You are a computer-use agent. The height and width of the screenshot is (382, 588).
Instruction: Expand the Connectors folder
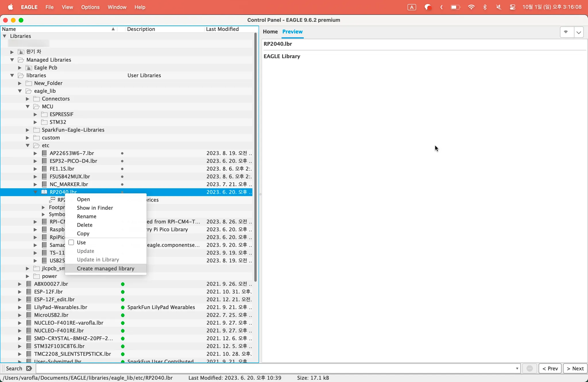(x=28, y=99)
